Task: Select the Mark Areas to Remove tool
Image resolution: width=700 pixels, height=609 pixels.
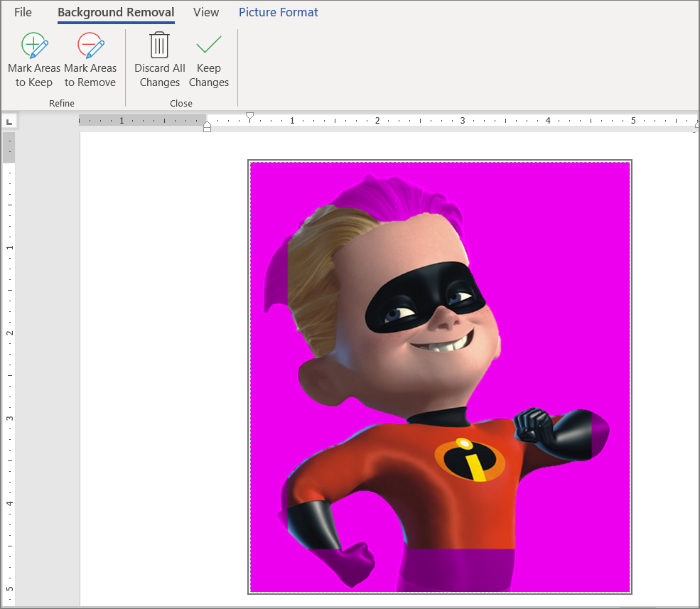Action: pyautogui.click(x=90, y=60)
